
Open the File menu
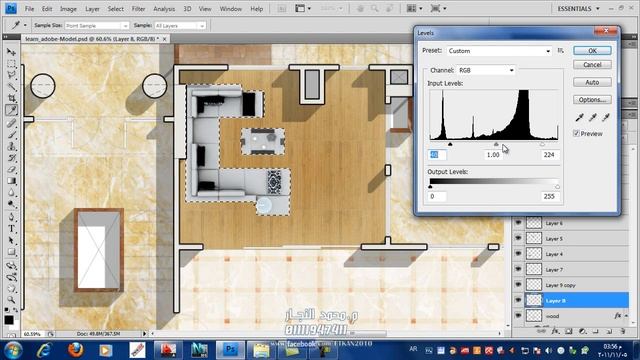29,9
